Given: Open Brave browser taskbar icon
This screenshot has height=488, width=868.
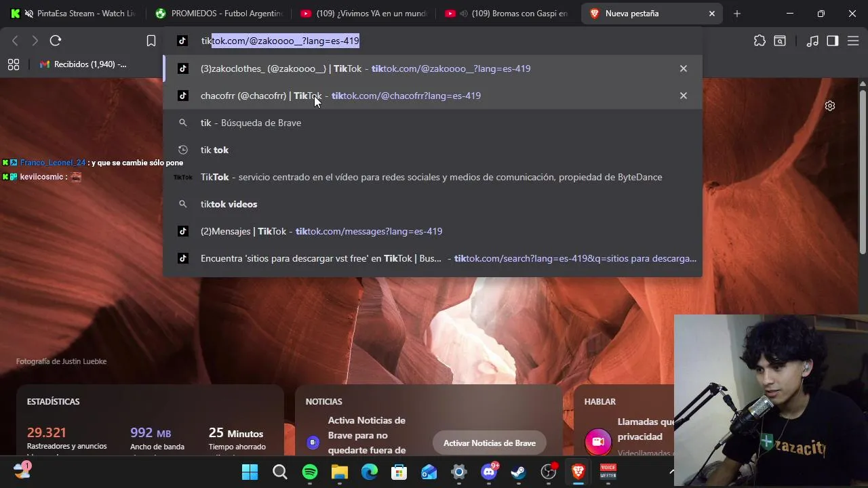Looking at the screenshot, I should point(578,472).
